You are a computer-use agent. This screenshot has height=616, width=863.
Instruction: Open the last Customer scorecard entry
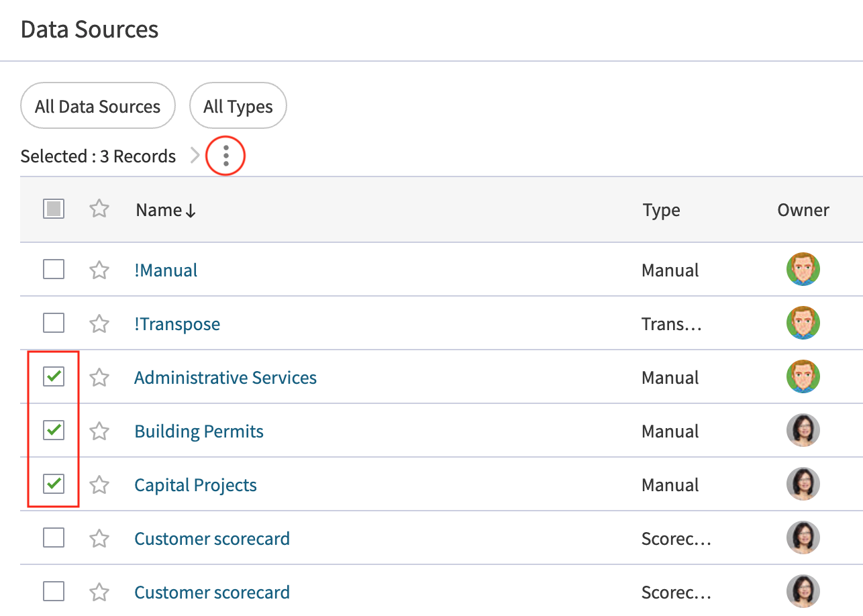pos(212,592)
